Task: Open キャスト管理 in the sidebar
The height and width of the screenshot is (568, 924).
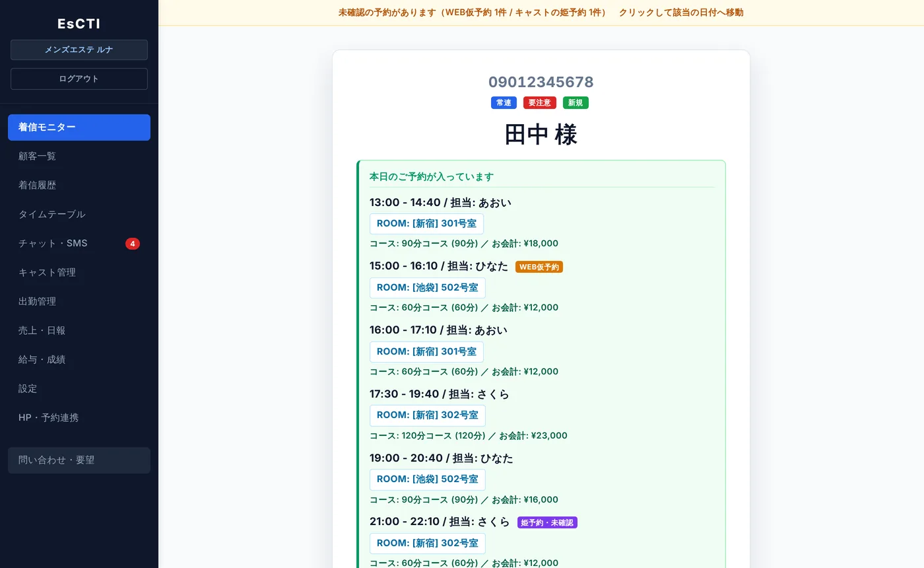Action: pos(79,273)
